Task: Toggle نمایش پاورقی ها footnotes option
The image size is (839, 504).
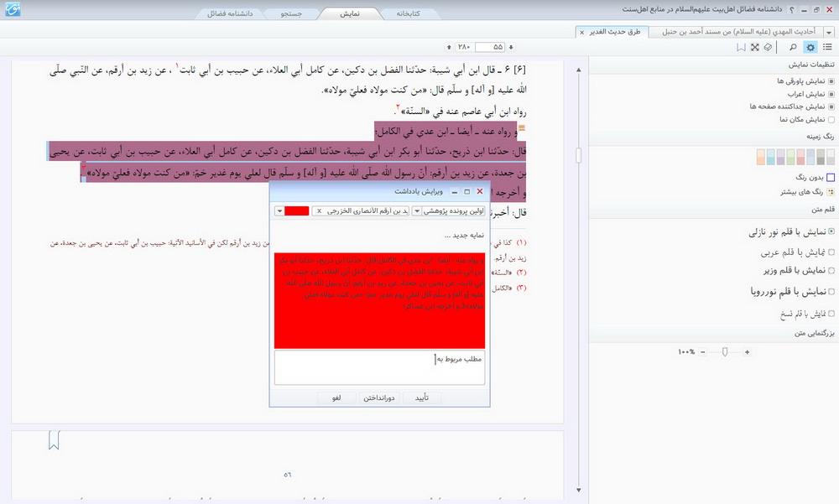Action: click(805, 81)
